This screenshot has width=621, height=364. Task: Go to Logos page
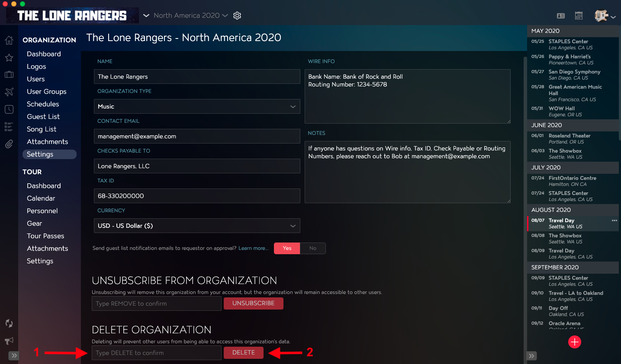(36, 67)
